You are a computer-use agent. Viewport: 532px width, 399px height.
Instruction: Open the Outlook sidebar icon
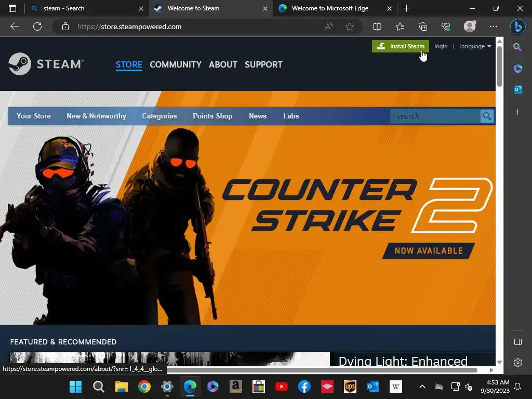(518, 89)
